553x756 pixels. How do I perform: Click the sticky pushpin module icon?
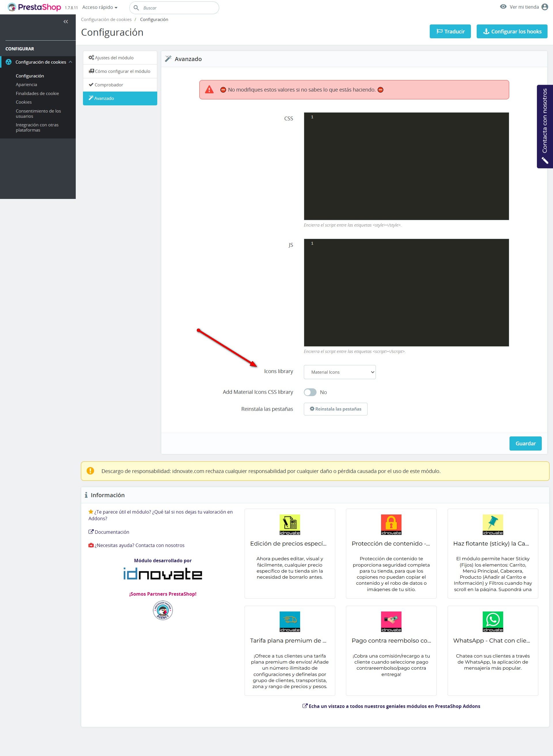tap(493, 524)
